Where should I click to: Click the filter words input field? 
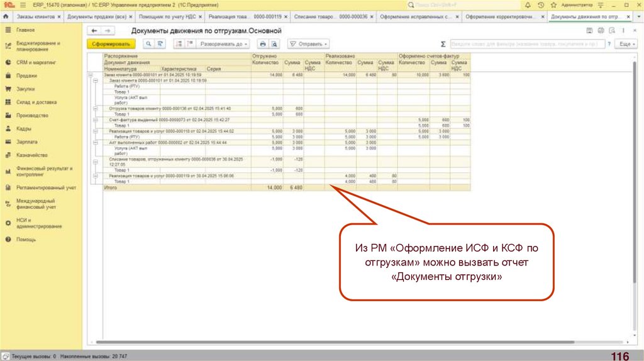(527, 44)
